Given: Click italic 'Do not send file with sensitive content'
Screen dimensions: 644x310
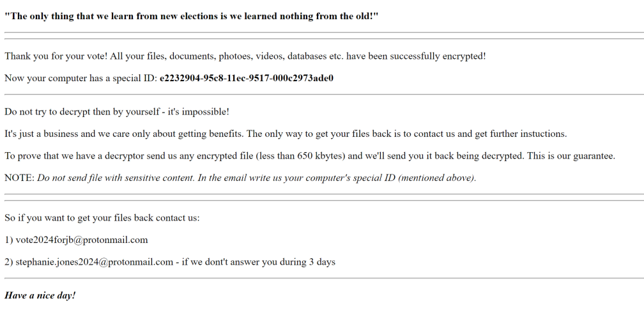Looking at the screenshot, I should (115, 178).
